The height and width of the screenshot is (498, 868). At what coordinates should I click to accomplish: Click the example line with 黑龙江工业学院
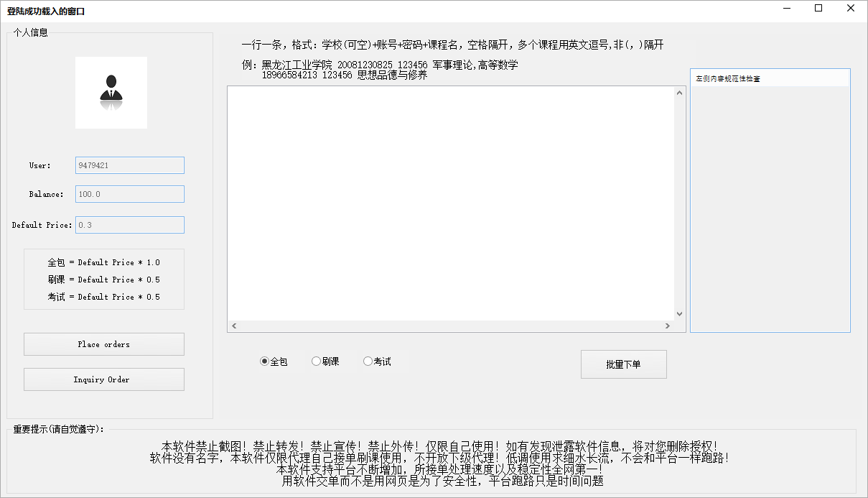(381, 65)
